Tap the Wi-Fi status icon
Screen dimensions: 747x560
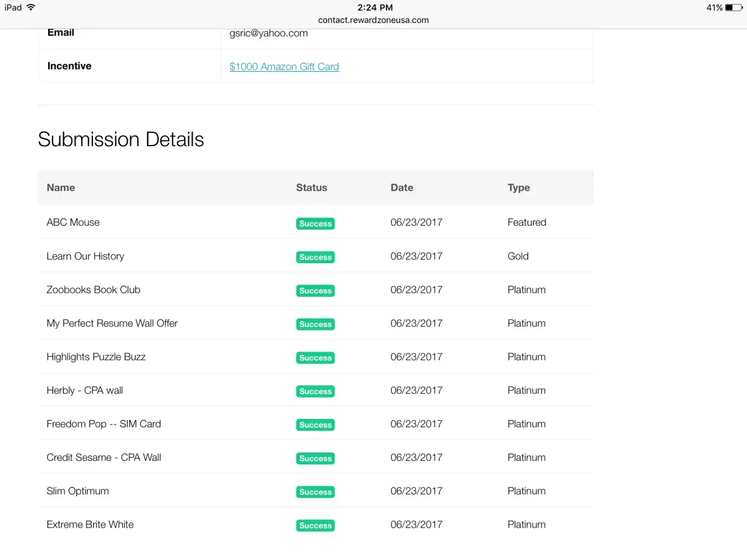tap(31, 7)
